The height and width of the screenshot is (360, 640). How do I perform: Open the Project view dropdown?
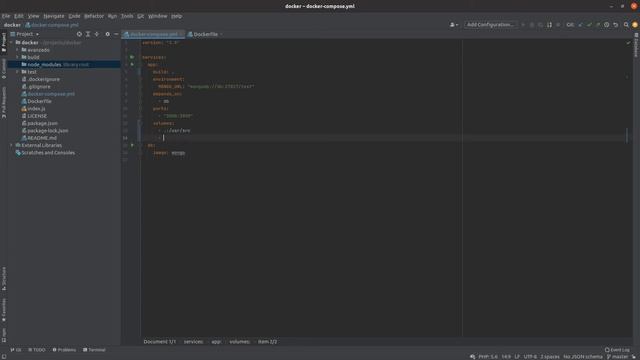[25, 34]
